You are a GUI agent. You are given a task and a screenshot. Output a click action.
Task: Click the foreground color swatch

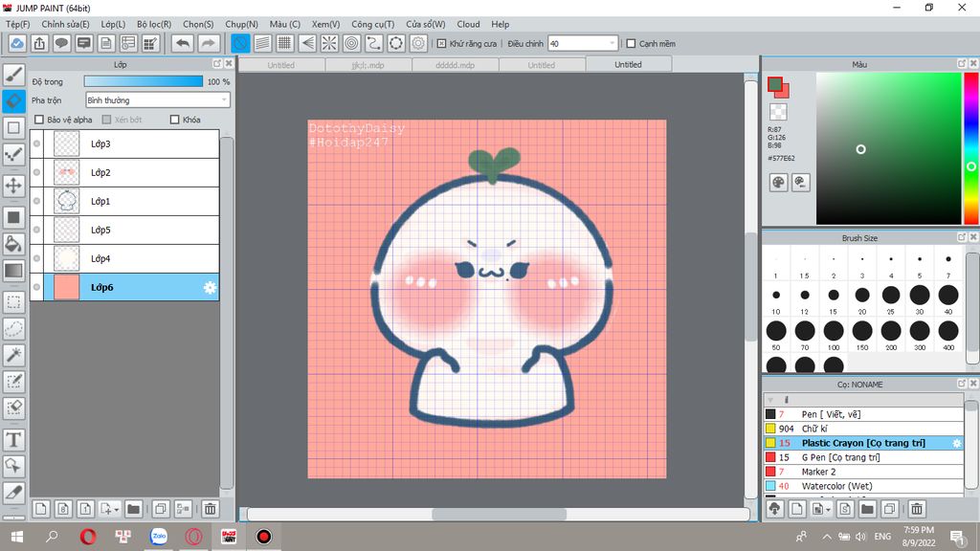click(775, 84)
